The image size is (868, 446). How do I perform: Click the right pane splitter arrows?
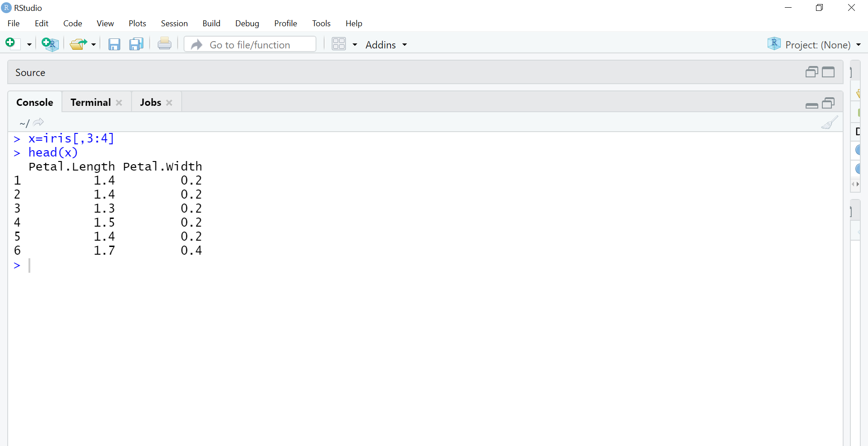coord(855,184)
